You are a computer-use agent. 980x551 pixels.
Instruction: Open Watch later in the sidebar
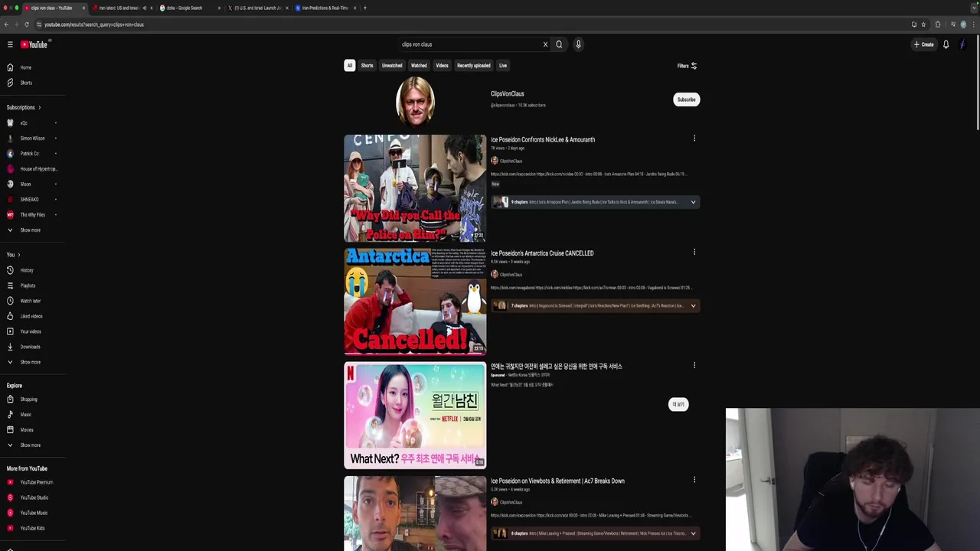[29, 301]
